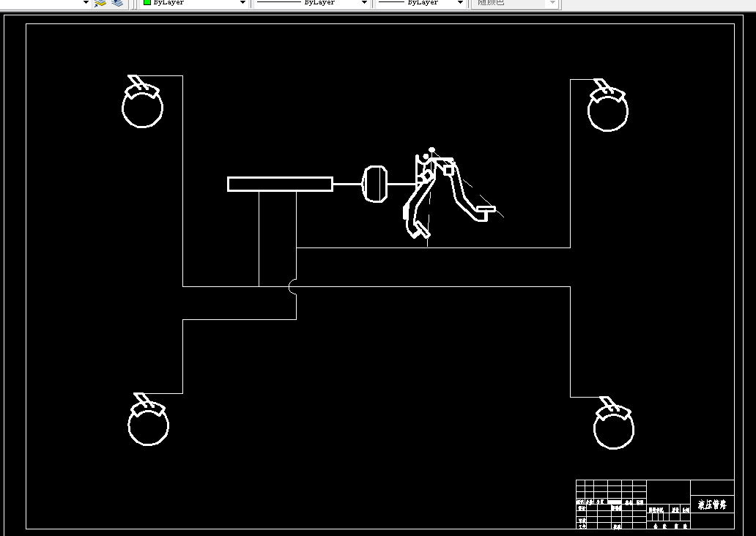Select the brake pedal pad
This screenshot has width=756, height=536.
click(x=486, y=209)
